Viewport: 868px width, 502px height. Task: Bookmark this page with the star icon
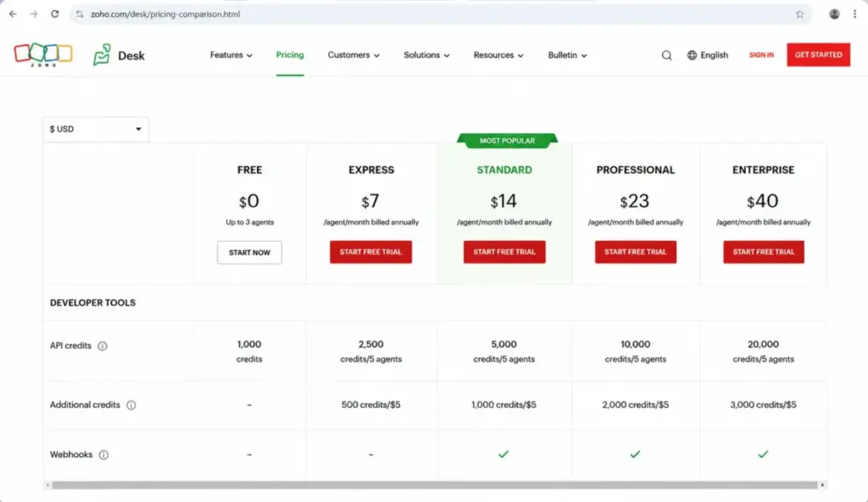point(799,14)
